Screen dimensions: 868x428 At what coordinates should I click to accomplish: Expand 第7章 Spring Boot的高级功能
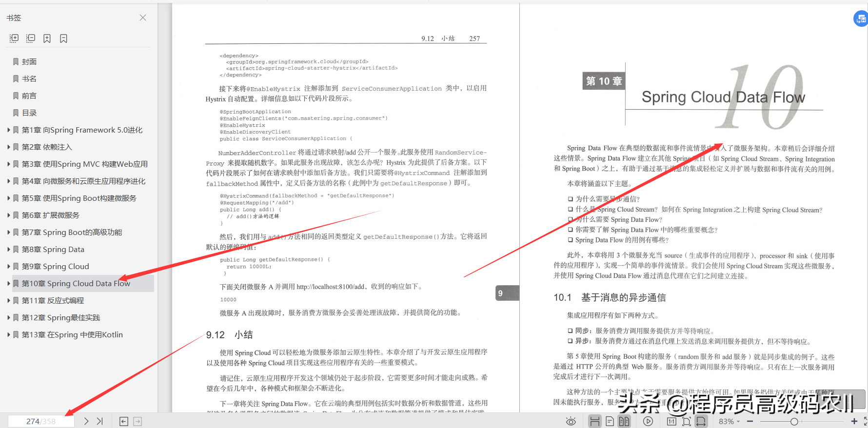point(8,232)
